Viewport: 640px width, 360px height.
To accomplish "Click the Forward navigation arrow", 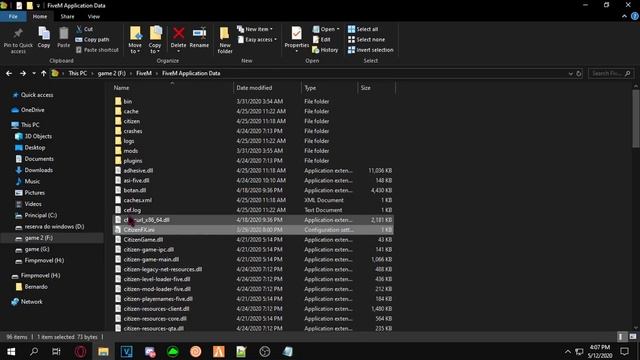I will [23, 73].
